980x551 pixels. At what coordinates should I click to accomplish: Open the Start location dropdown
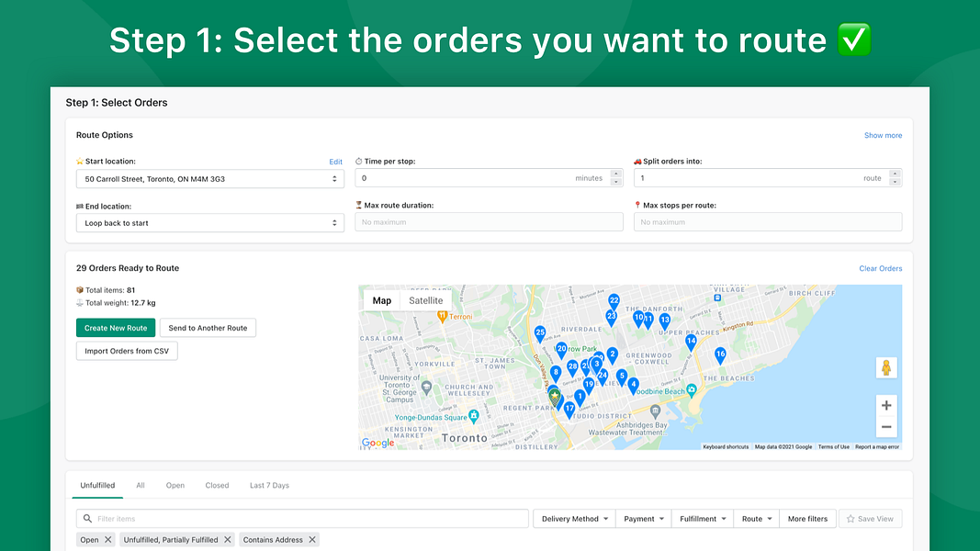click(x=210, y=179)
